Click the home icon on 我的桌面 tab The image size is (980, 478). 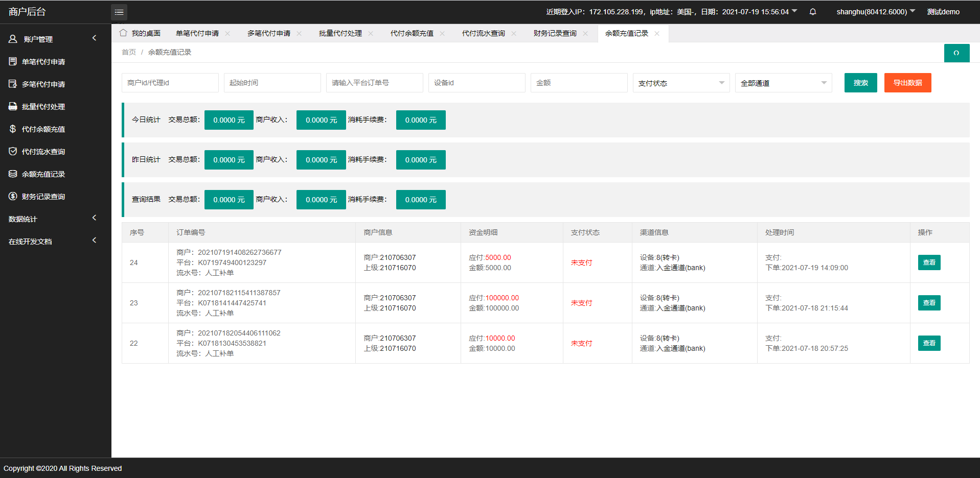[123, 33]
